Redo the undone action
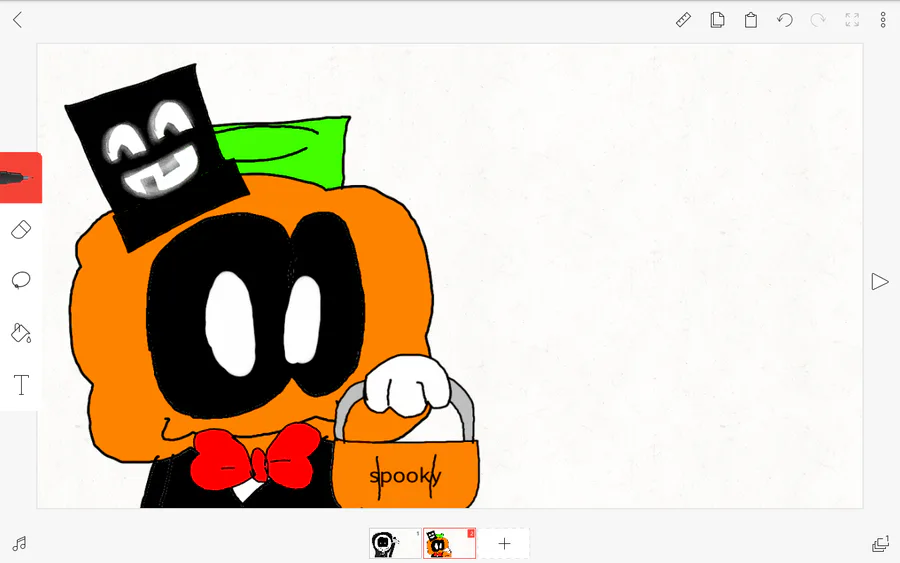 [x=818, y=20]
